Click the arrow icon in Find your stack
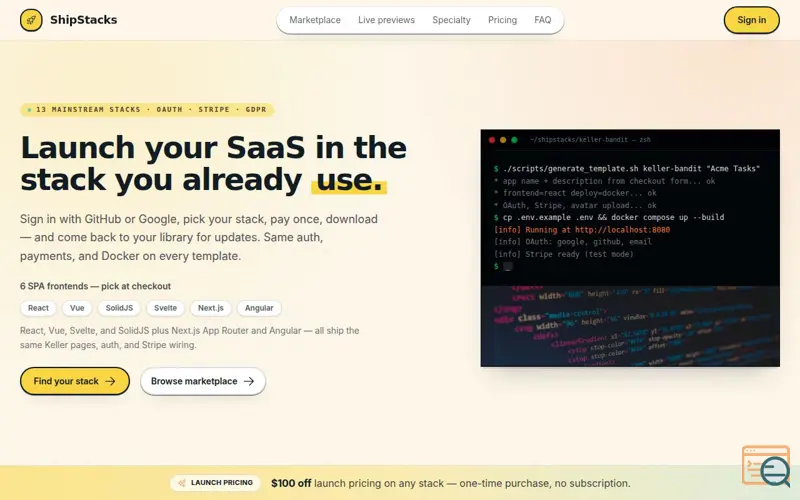This screenshot has width=800, height=500. pos(110,381)
